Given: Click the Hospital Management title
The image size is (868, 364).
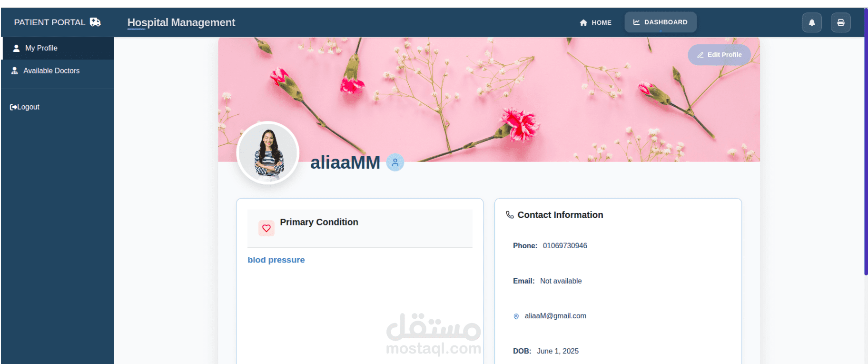Looking at the screenshot, I should [x=181, y=22].
